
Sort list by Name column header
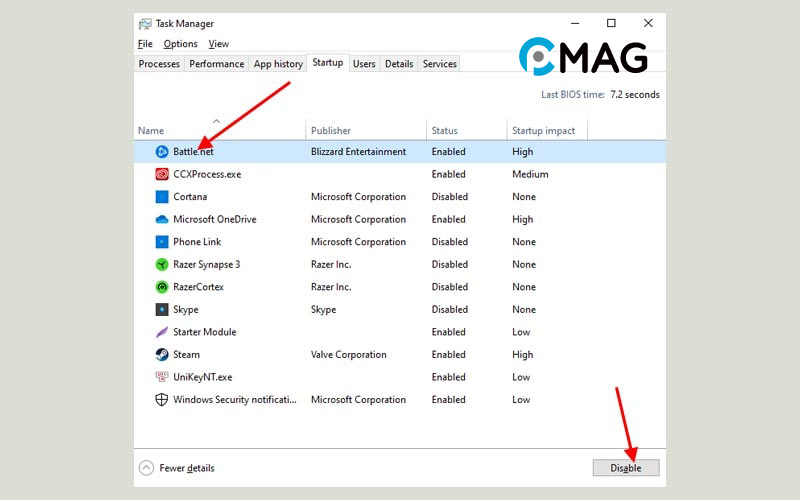[151, 131]
